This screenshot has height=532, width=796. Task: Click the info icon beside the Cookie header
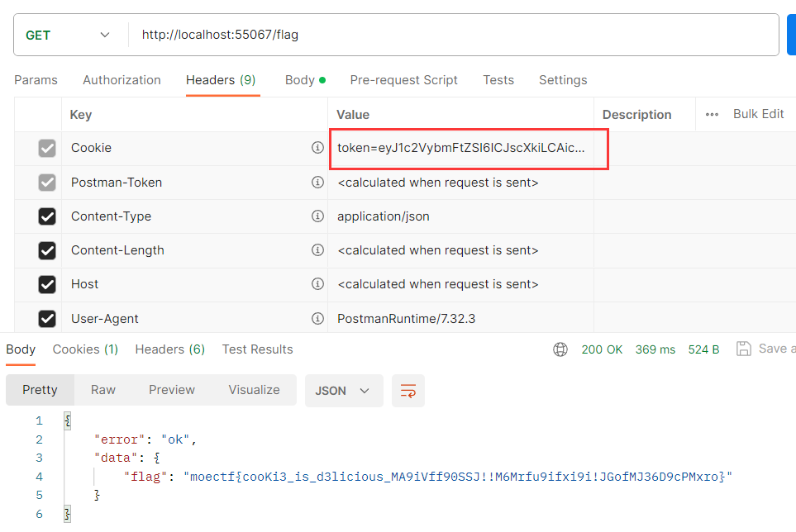pos(317,148)
